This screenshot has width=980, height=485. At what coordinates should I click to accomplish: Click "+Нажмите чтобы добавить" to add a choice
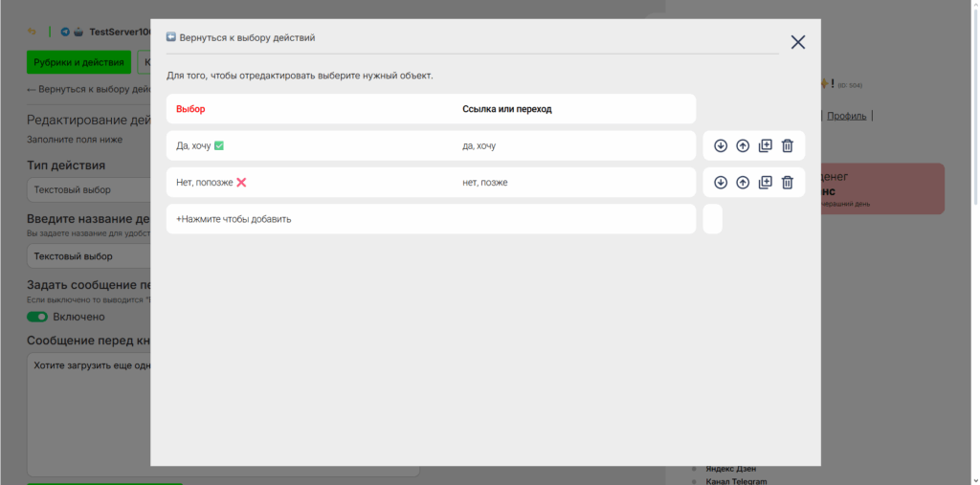point(234,219)
